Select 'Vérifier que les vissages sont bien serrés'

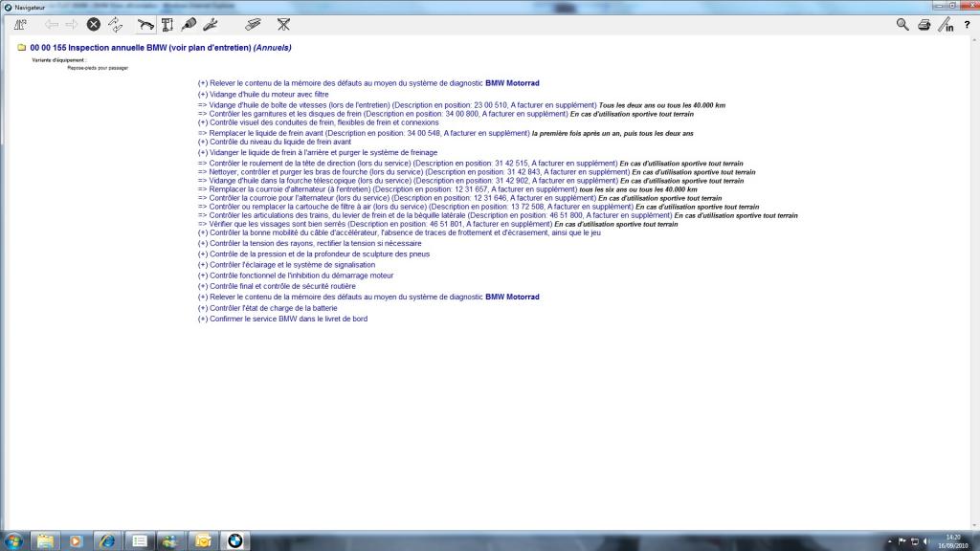(x=438, y=224)
